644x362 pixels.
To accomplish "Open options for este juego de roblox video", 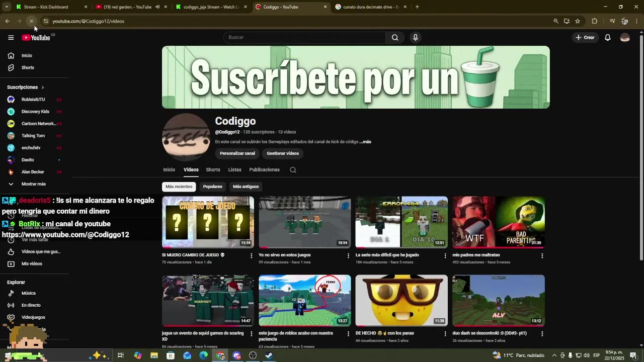I will [348, 334].
